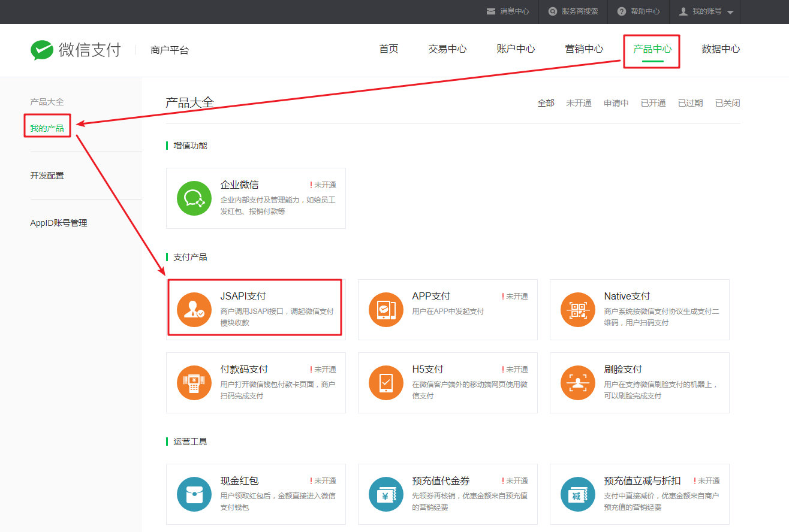Select 我的产品 in the left sidebar
This screenshot has height=532, width=789.
[x=47, y=128]
